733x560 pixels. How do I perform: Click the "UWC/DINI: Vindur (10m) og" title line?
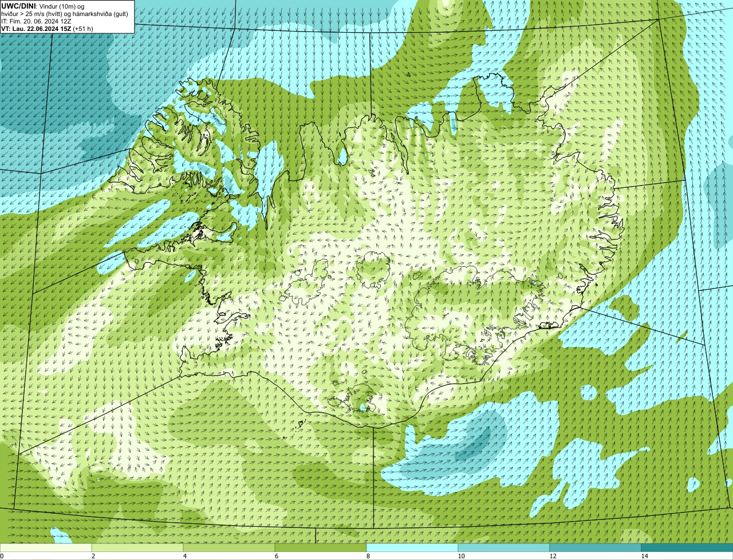[x=43, y=6]
